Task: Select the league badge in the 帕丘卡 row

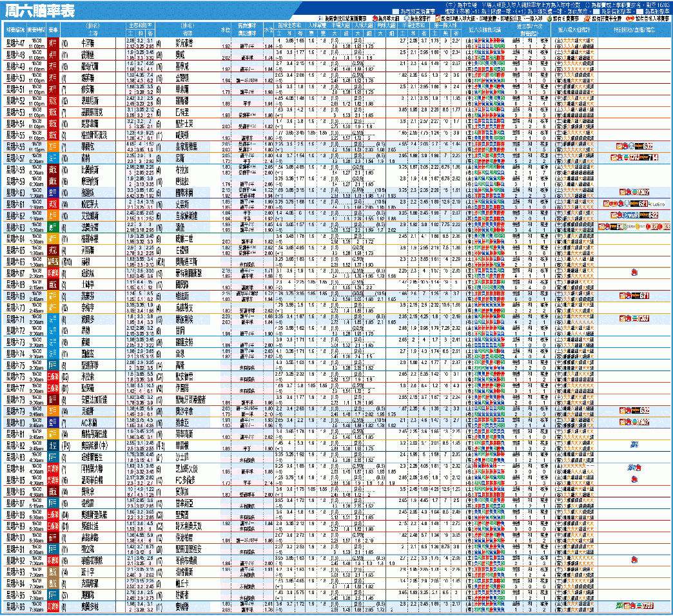Action: coord(53,583)
